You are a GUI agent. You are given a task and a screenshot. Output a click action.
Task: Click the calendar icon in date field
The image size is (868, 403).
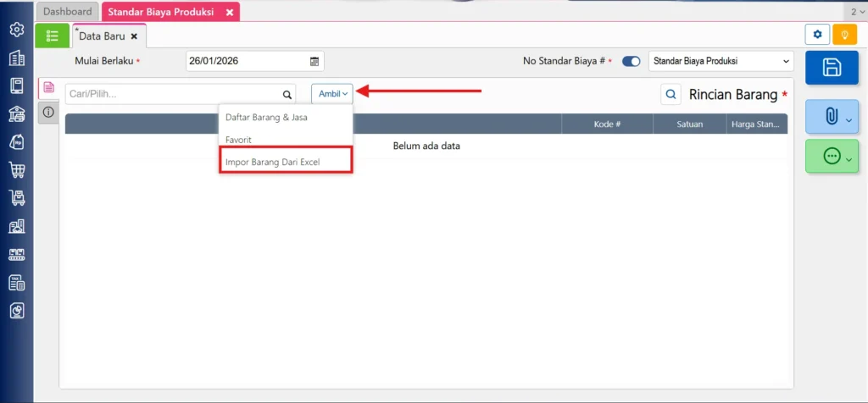[x=314, y=61]
